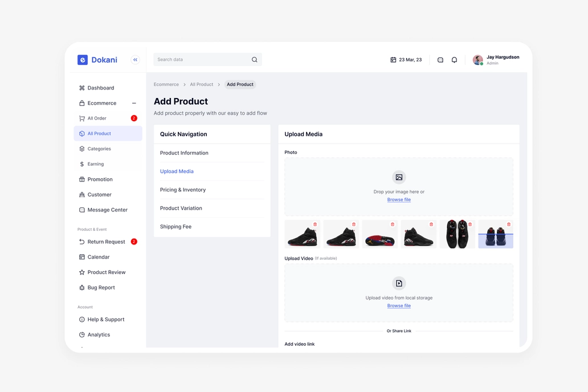The image size is (588, 392).
Task: Click Browse file link for video
Action: click(x=399, y=306)
